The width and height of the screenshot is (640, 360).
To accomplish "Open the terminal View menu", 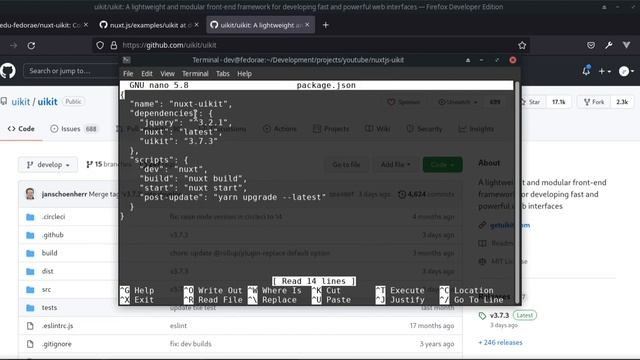I will [x=167, y=74].
